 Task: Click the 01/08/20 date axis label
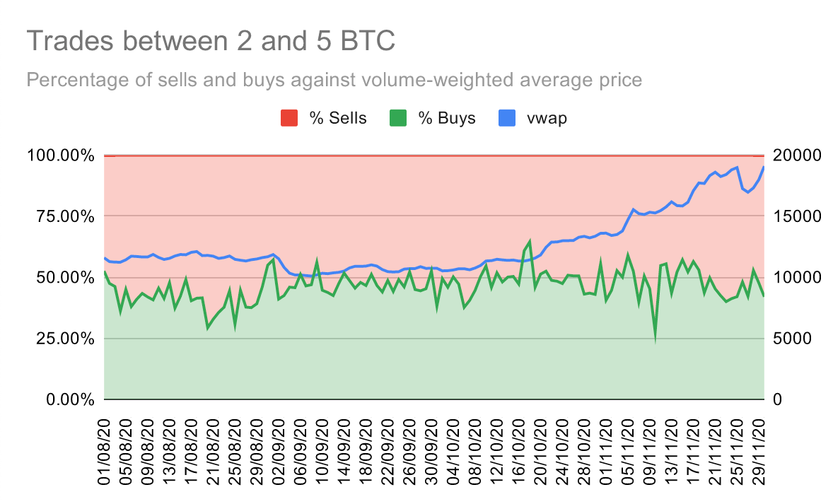point(104,452)
